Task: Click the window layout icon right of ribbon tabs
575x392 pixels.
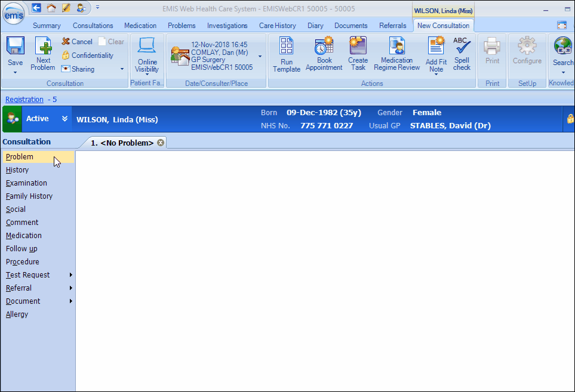Action: click(562, 25)
